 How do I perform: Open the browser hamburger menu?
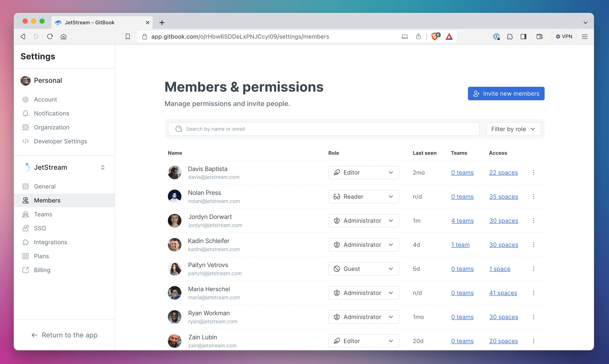[x=585, y=37]
